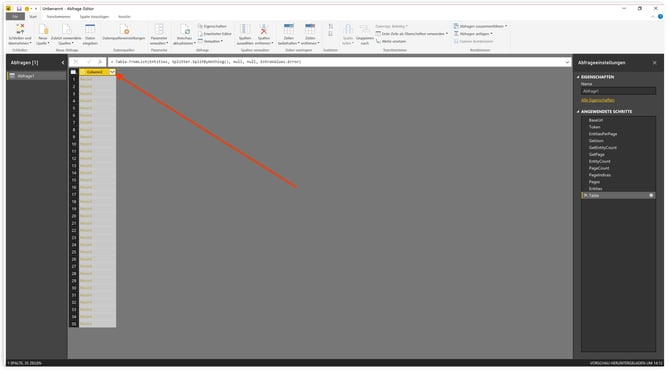This screenshot has width=670, height=374.
Task: Select EntityCount step
Action: (618, 161)
